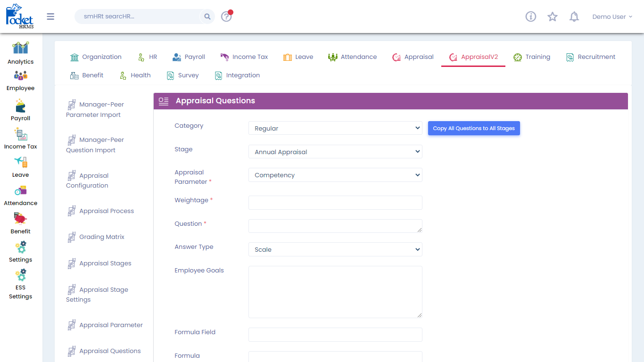The width and height of the screenshot is (644, 362).
Task: Open the help question mark icon
Action: click(x=226, y=16)
